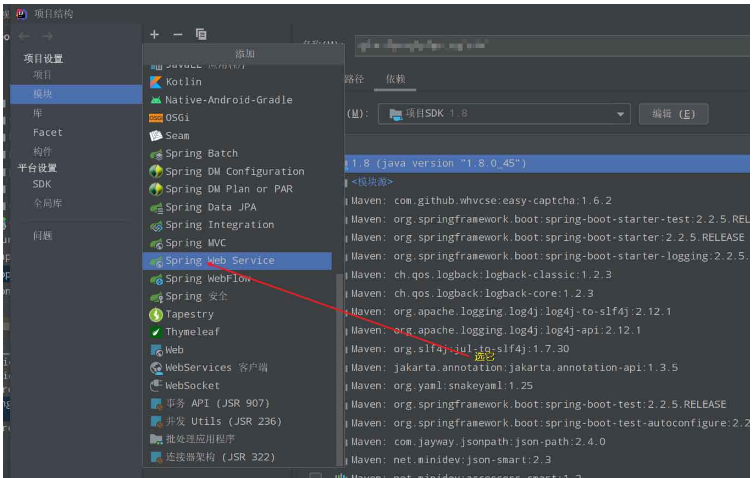Open the 项目SDK 1.8 dropdown
756x478 pixels.
point(504,114)
